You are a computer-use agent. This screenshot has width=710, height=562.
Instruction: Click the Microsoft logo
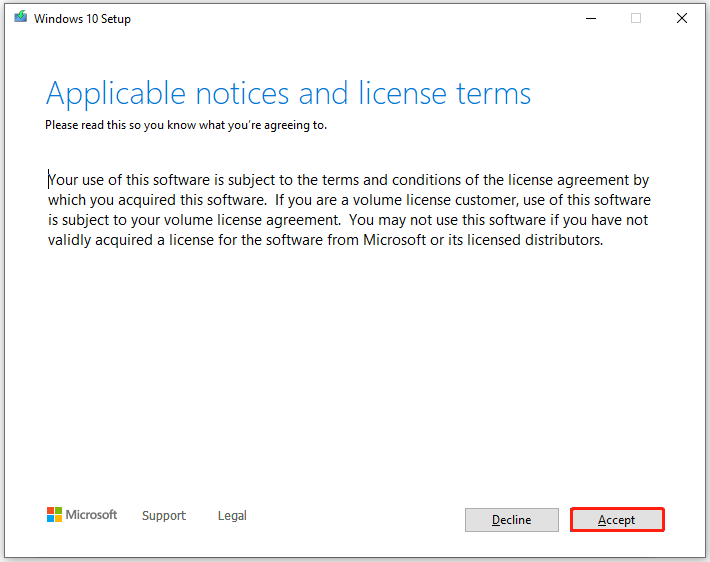[x=82, y=514]
